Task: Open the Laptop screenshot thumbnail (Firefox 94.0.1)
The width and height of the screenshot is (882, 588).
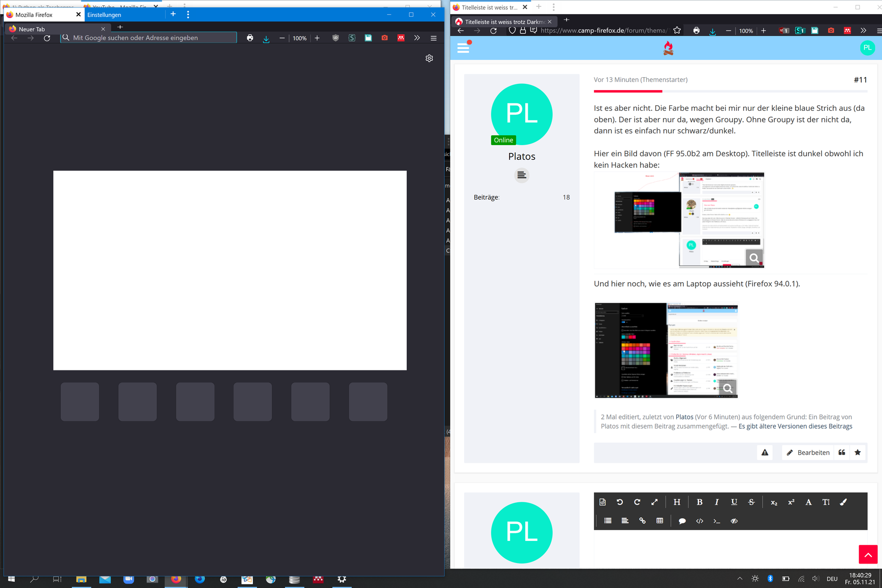Action: pos(666,350)
